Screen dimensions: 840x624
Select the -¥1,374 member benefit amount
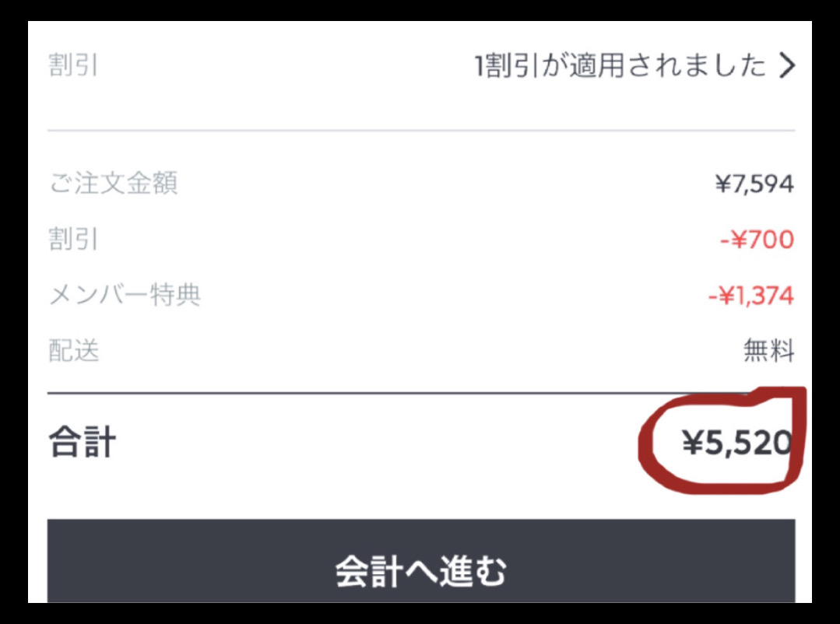(750, 296)
